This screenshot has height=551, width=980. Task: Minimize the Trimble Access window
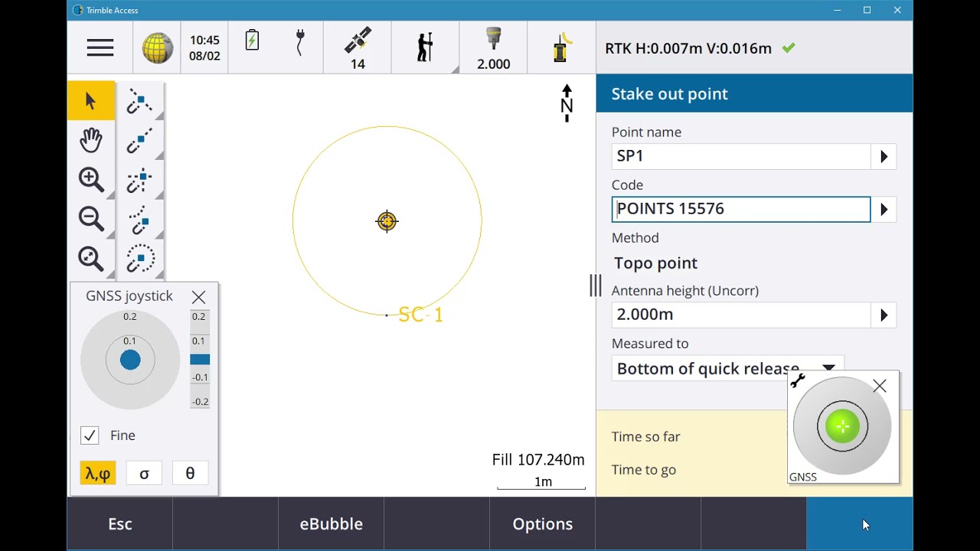tap(837, 10)
